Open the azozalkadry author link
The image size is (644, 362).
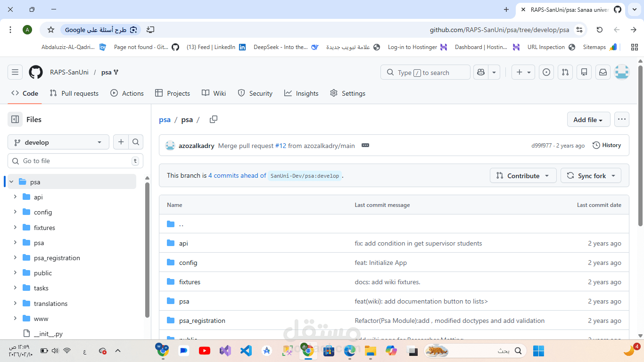197,146
